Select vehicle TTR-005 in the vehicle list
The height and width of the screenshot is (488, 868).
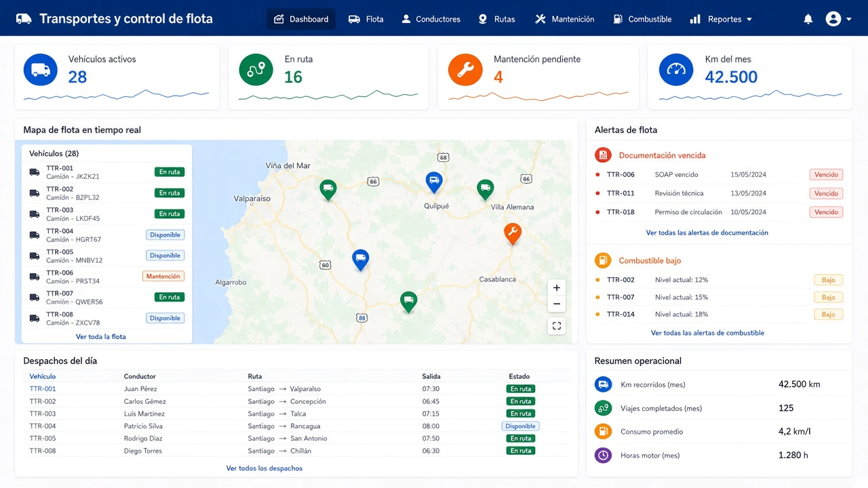click(107, 256)
